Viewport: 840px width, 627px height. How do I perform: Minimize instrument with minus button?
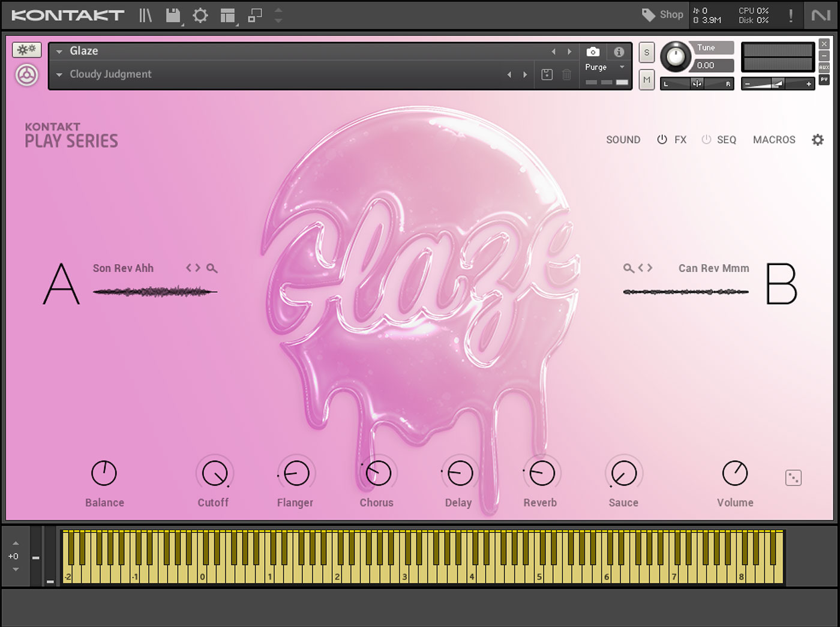[x=824, y=55]
